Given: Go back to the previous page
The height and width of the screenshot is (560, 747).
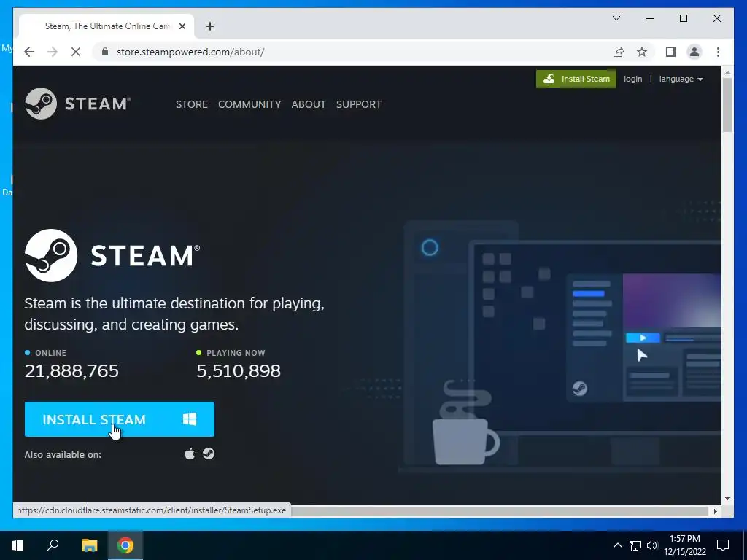Looking at the screenshot, I should tap(29, 52).
